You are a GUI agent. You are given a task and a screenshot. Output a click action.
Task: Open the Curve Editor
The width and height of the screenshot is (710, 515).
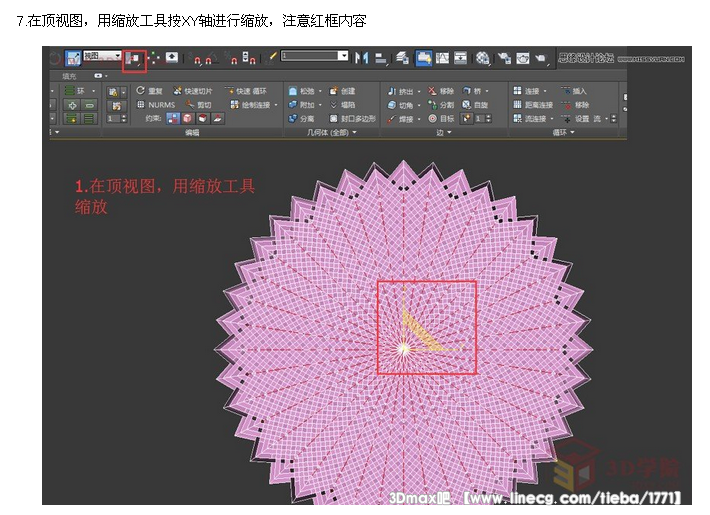click(442, 58)
